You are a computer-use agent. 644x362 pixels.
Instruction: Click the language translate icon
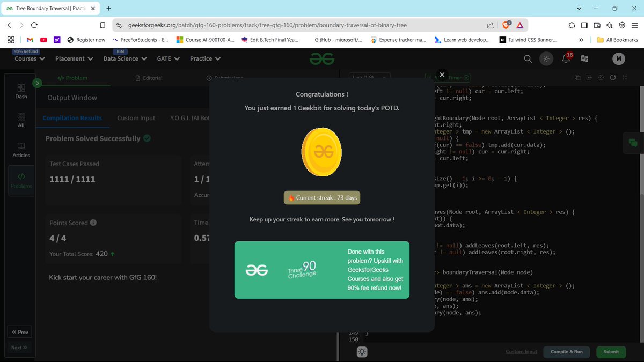tap(584, 59)
